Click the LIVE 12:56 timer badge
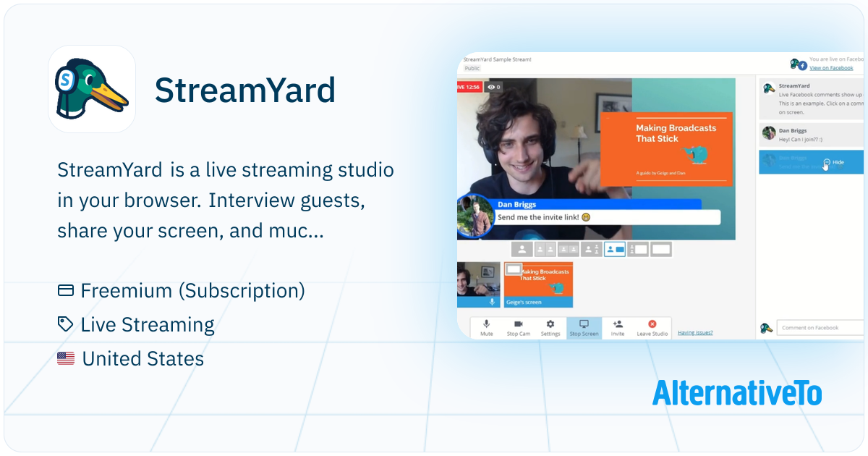 (x=470, y=87)
